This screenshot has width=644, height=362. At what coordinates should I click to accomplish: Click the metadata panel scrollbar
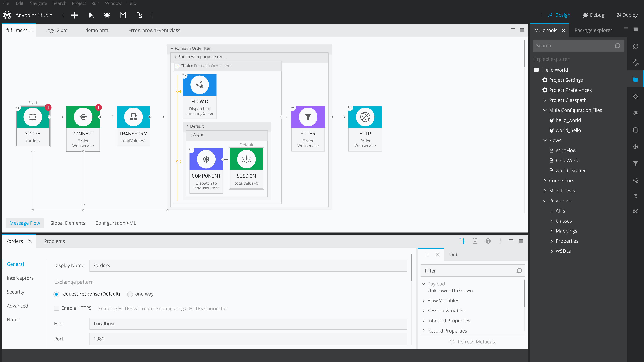coord(524,293)
